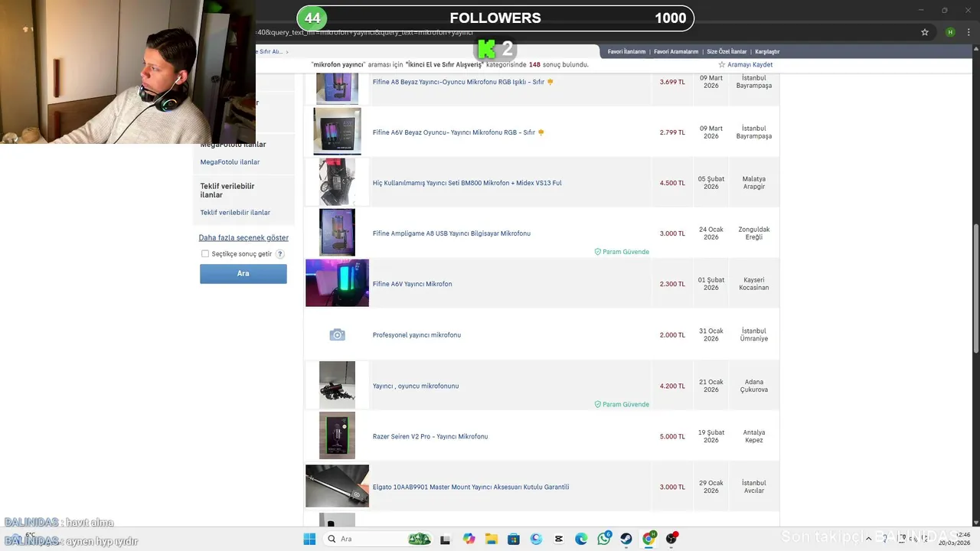
Task: Select the Teklif verilebilir ilanlar filter link
Action: point(235,213)
